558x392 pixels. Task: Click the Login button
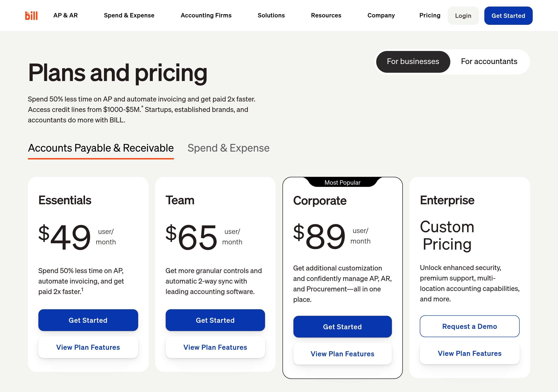coord(463,15)
